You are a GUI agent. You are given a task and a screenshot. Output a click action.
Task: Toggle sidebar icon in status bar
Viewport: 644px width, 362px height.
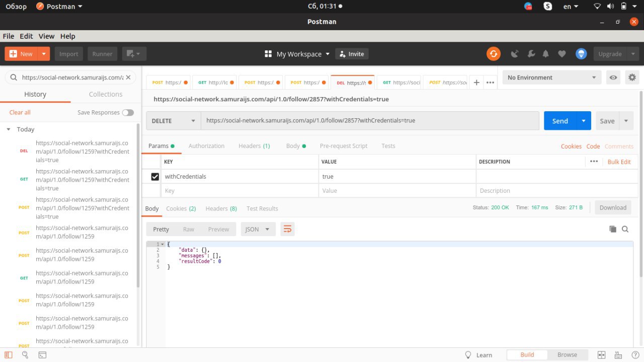click(9, 355)
